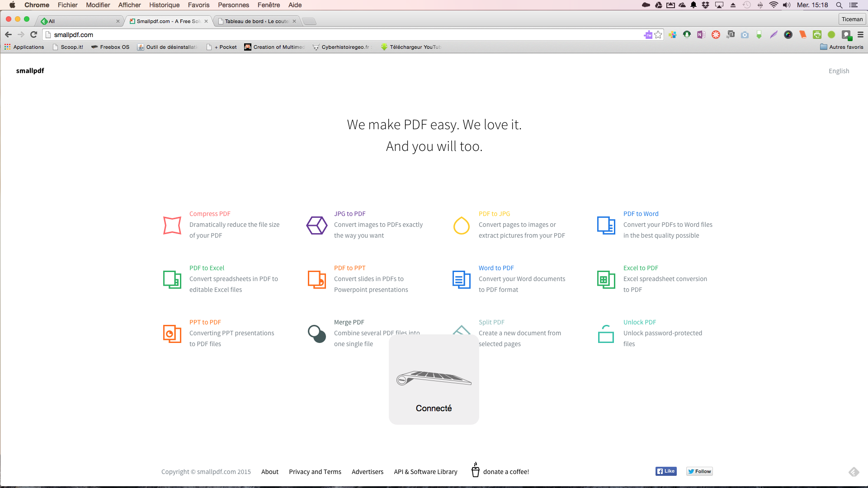This screenshot has height=488, width=868.
Task: Open the Split PDF link
Action: [x=491, y=322]
